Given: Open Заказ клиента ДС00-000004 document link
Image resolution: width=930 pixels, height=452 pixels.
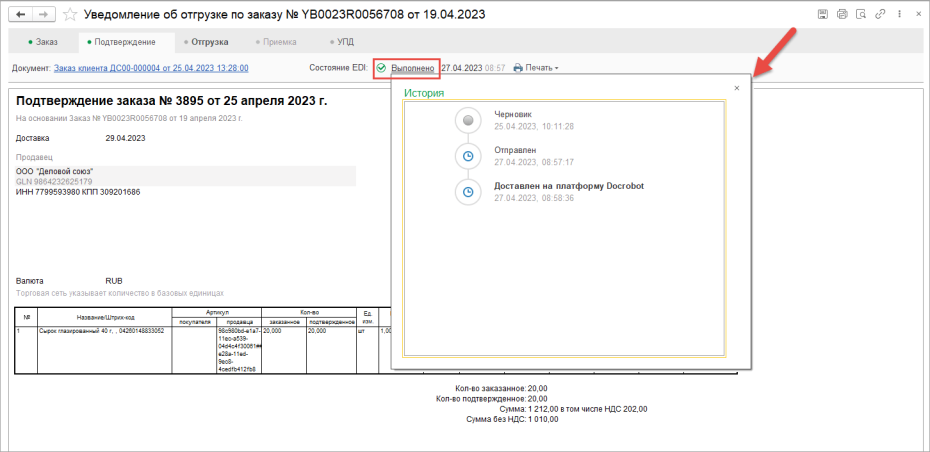Looking at the screenshot, I should click(151, 68).
